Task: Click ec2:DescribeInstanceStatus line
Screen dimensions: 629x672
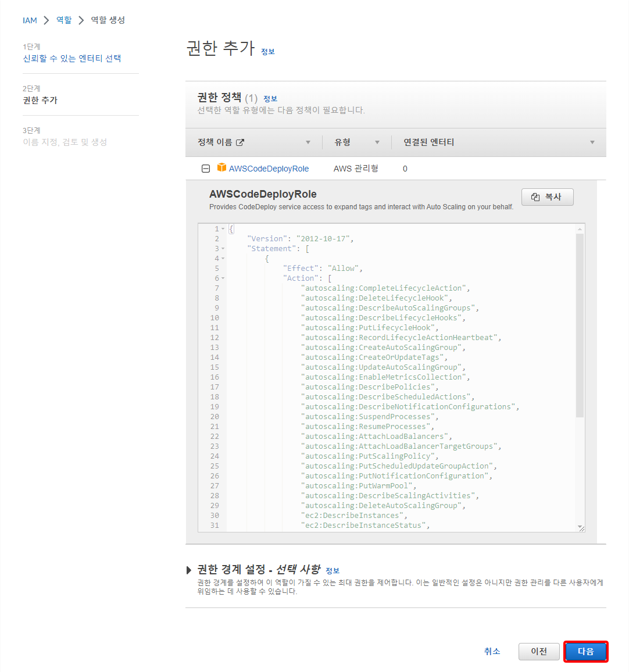Action: pos(365,525)
